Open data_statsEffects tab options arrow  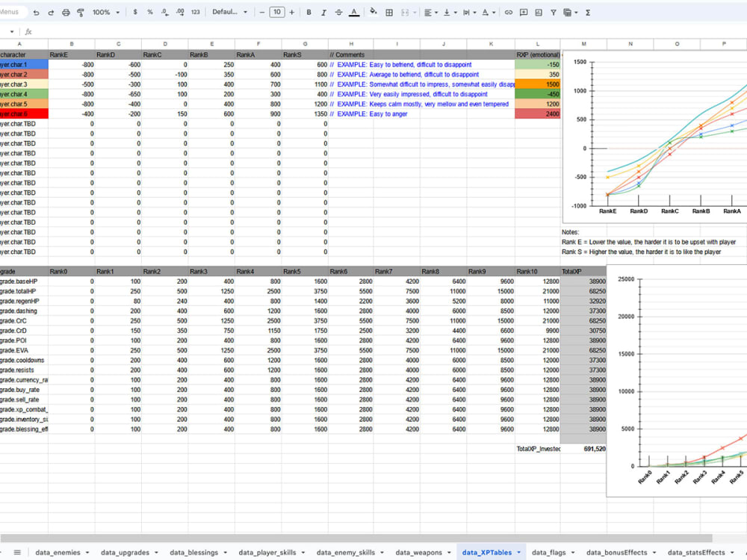pyautogui.click(x=732, y=553)
